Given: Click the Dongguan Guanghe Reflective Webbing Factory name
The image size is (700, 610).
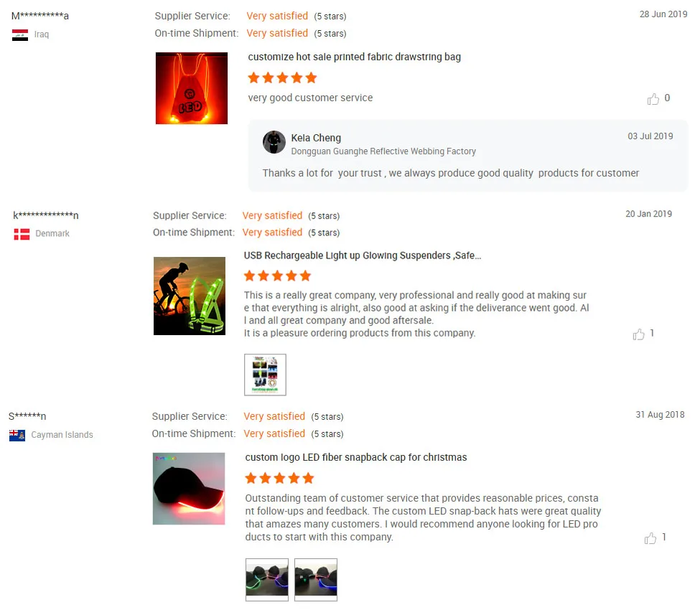Looking at the screenshot, I should [383, 151].
